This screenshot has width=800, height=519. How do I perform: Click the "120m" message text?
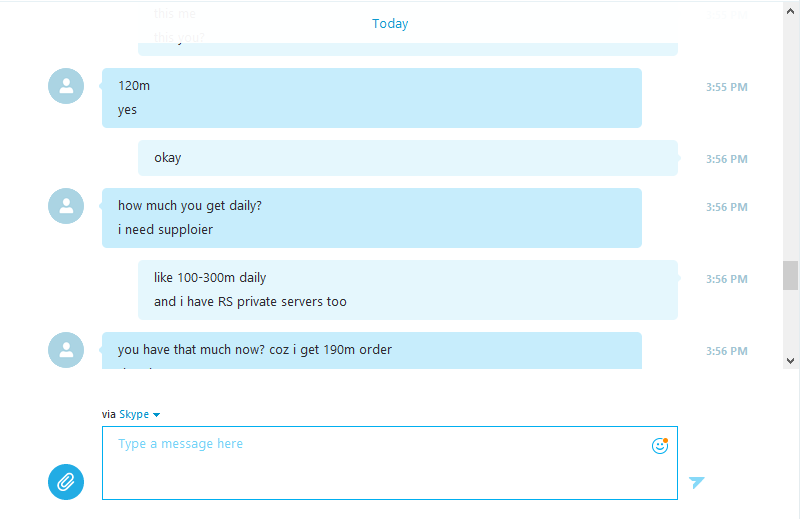pos(134,86)
